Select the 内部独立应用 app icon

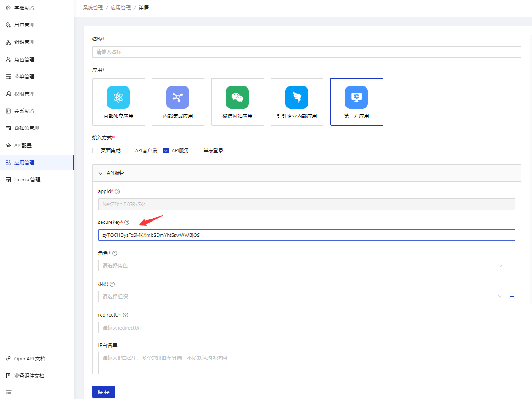coord(118,98)
